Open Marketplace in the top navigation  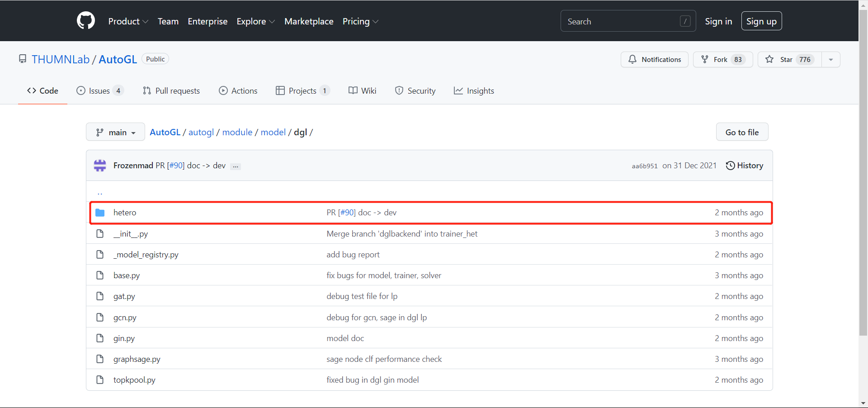[309, 21]
